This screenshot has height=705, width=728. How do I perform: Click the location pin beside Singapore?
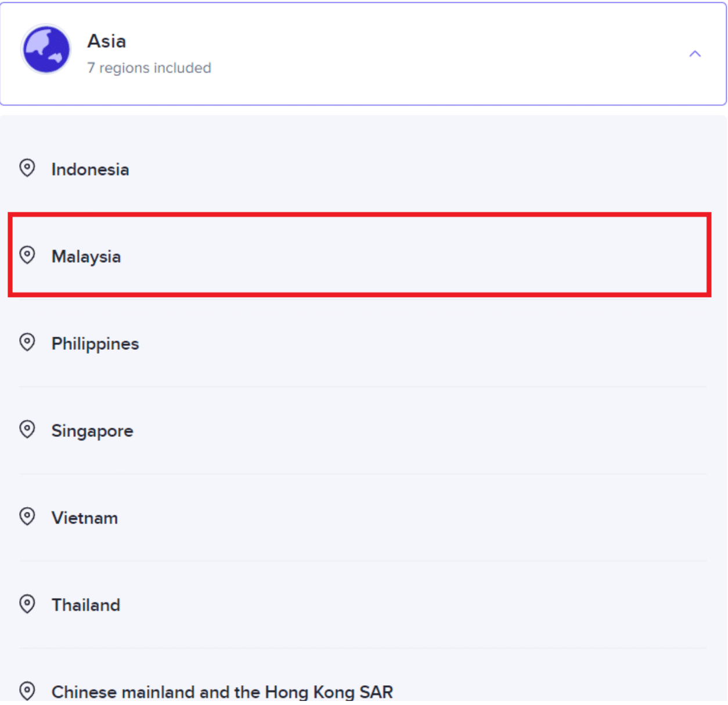point(27,429)
